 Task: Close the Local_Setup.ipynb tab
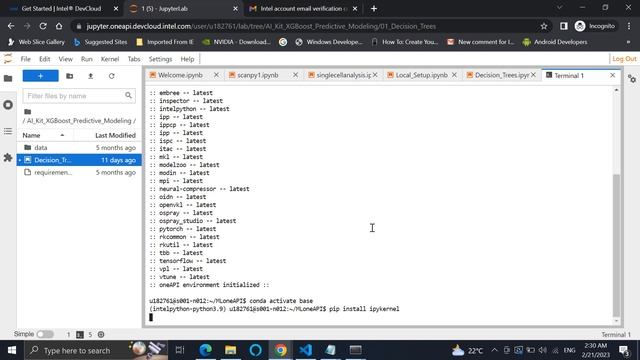click(454, 75)
